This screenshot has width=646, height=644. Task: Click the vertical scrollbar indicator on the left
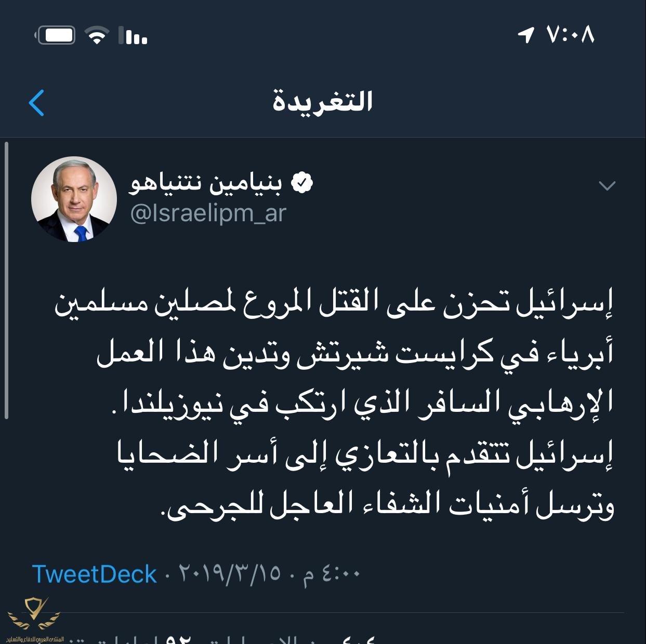point(6,280)
